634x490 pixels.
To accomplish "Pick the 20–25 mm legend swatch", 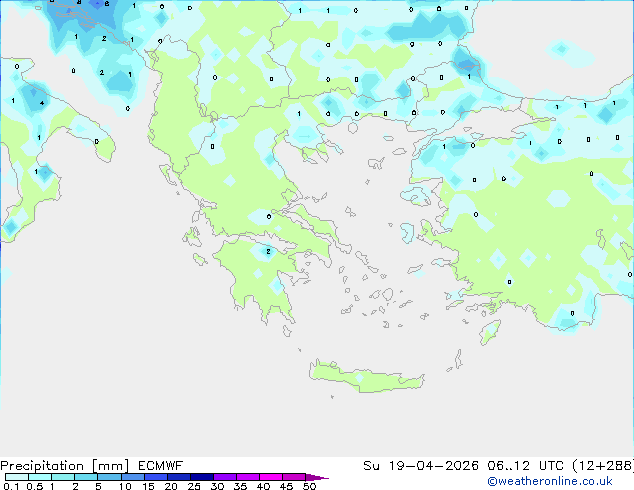I will [179, 477].
